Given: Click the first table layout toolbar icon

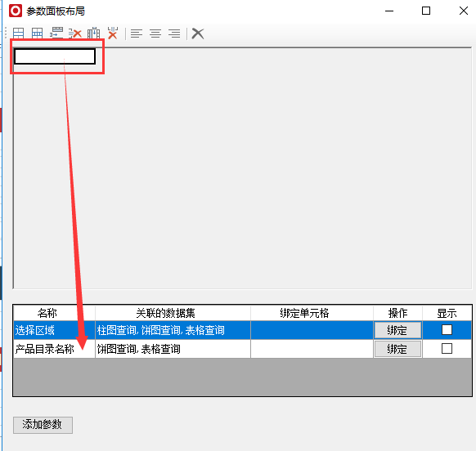Looking at the screenshot, I should coord(18,33).
